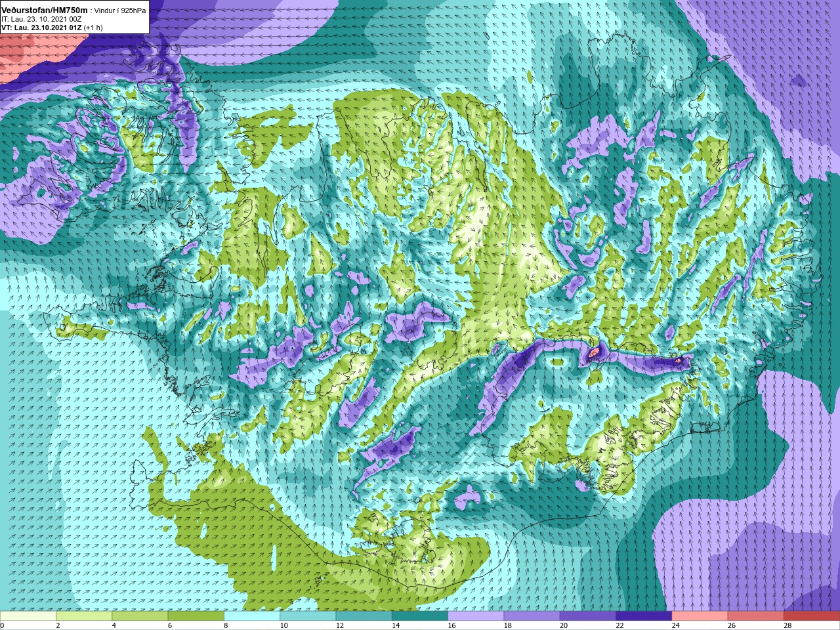
Task: Pick the salmon 26–28 legend swatch
Action: [755, 616]
